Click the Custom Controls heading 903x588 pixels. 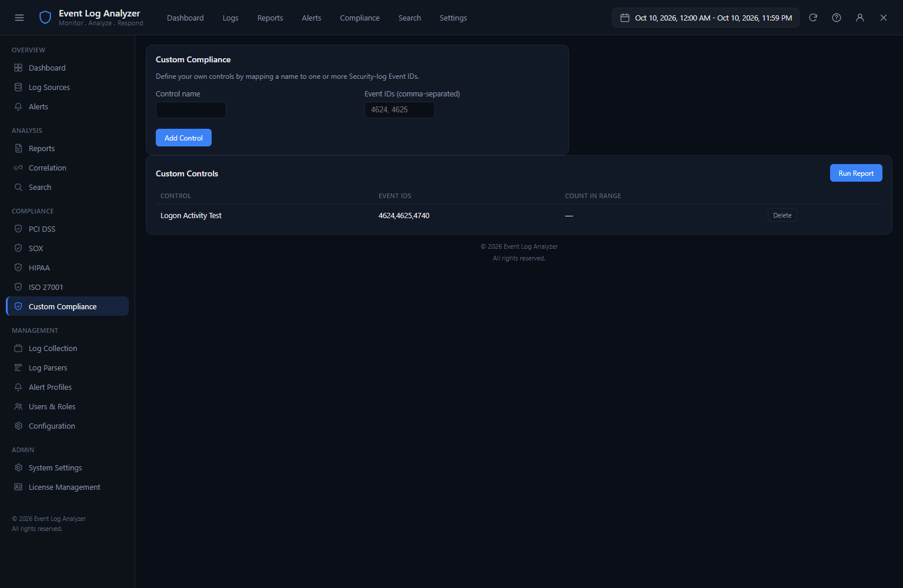coord(187,173)
